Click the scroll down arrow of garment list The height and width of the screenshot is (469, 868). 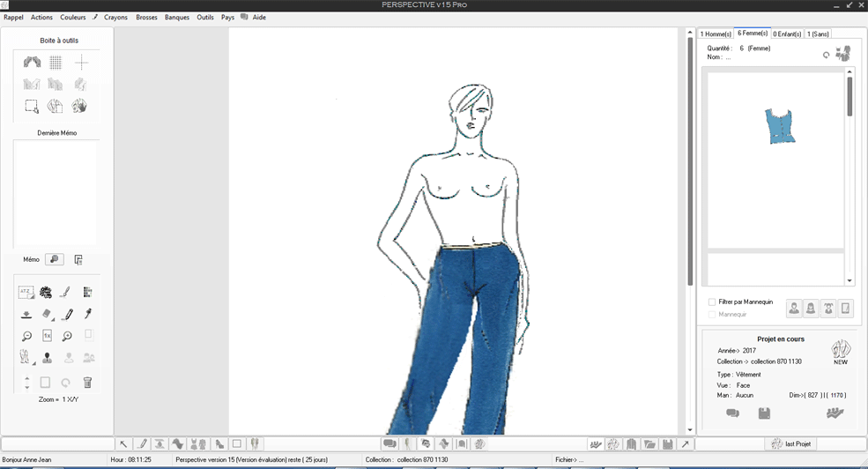tap(849, 281)
